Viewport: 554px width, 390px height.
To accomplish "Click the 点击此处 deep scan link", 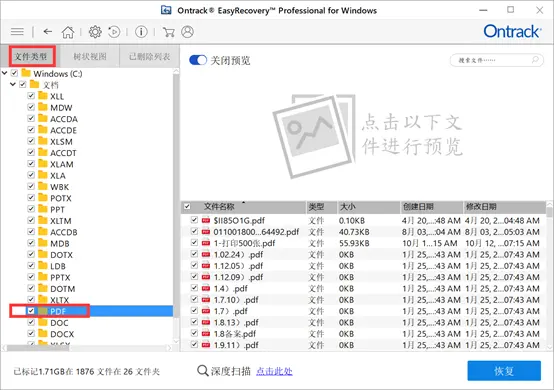I will [x=274, y=371].
